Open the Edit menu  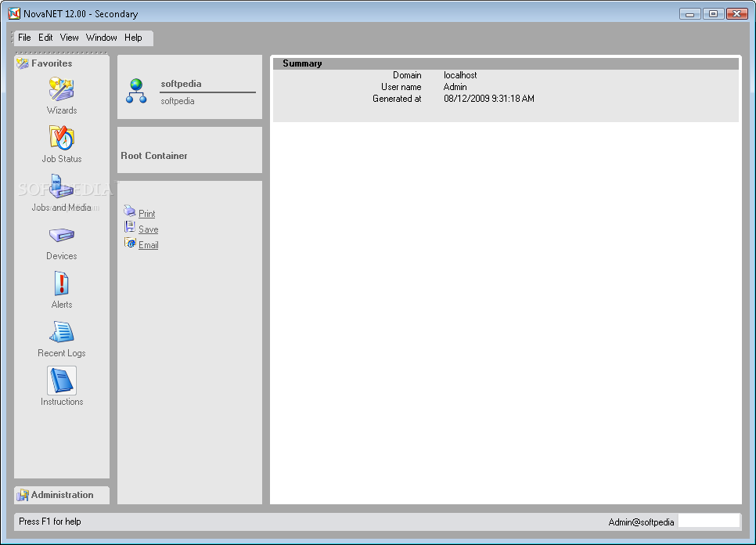[45, 38]
